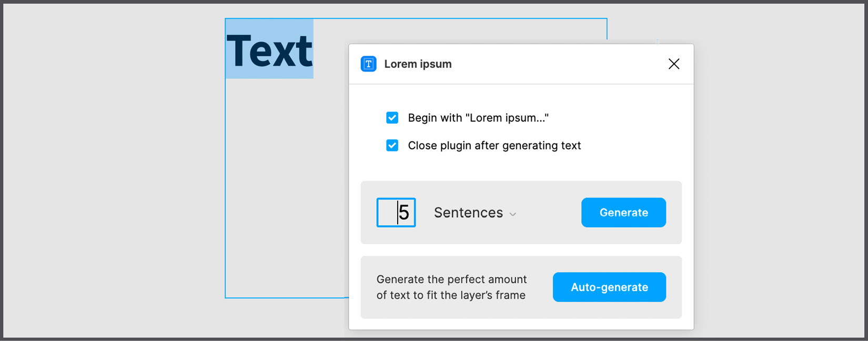Click the blue checkmark on the second checkbox
The width and height of the screenshot is (868, 341).
[392, 145]
